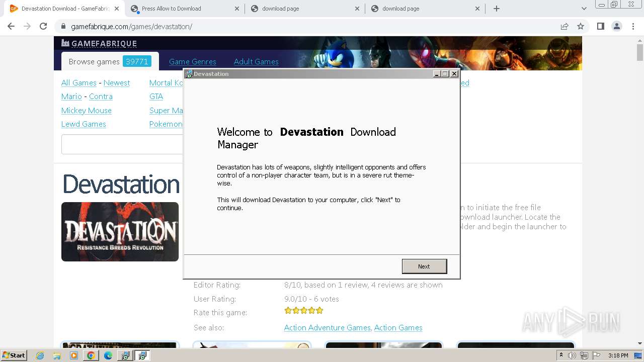Screen dimensions: 644x362
Task: Open the network tray icon
Action: [584, 355]
